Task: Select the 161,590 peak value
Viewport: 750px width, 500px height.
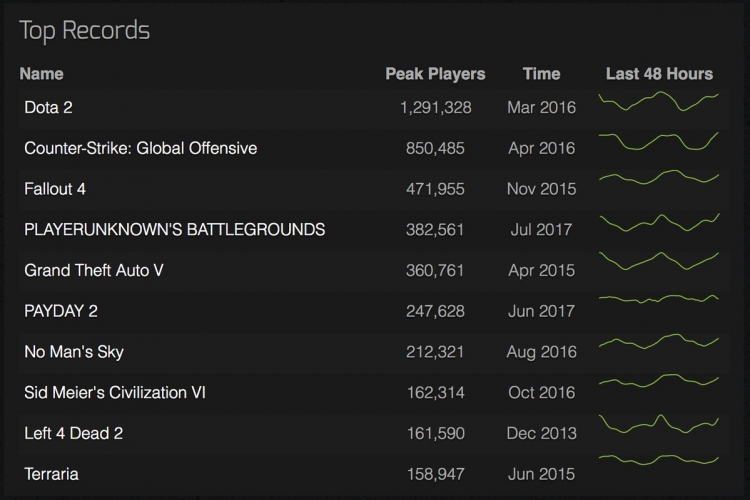Action: pos(436,433)
